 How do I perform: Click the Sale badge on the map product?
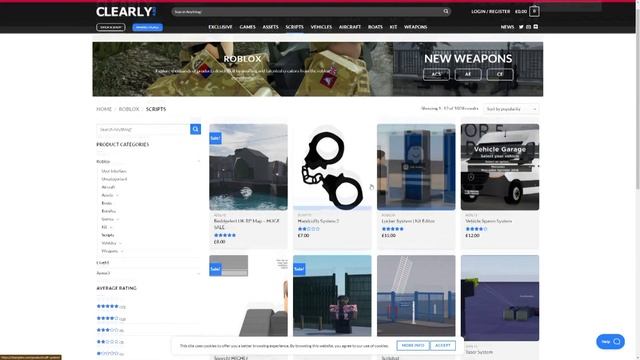click(216, 138)
